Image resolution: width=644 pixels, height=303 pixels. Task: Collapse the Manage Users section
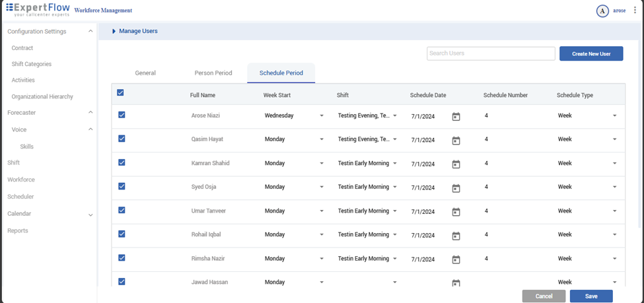point(114,31)
